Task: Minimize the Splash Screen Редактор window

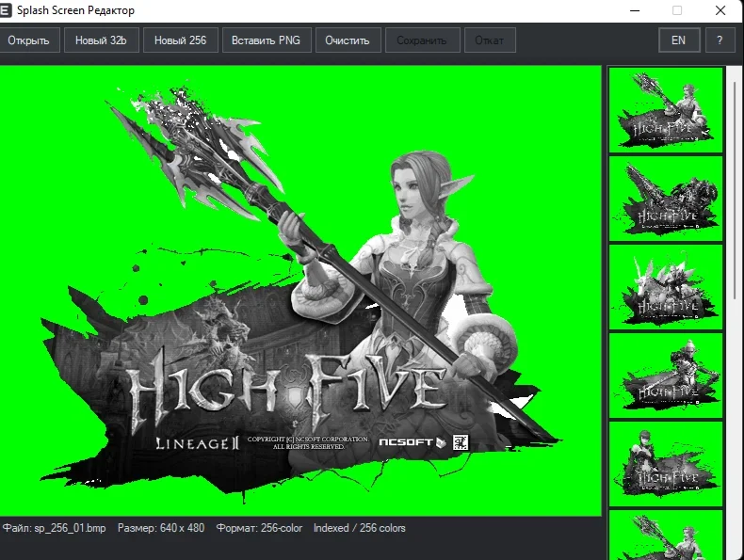Action: (635, 10)
